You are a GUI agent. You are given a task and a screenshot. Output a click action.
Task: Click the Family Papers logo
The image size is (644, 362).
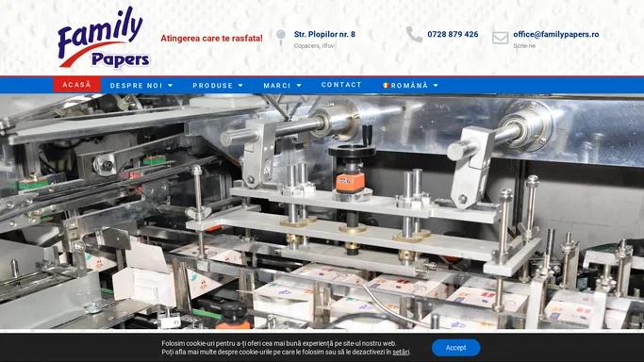pos(104,38)
